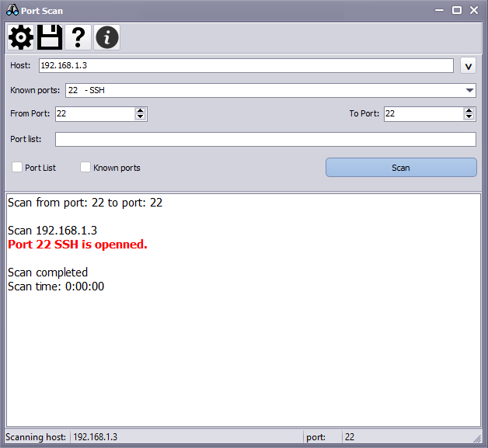488x448 pixels.
Task: Click the binoculars icon in the title bar
Action: pos(12,10)
